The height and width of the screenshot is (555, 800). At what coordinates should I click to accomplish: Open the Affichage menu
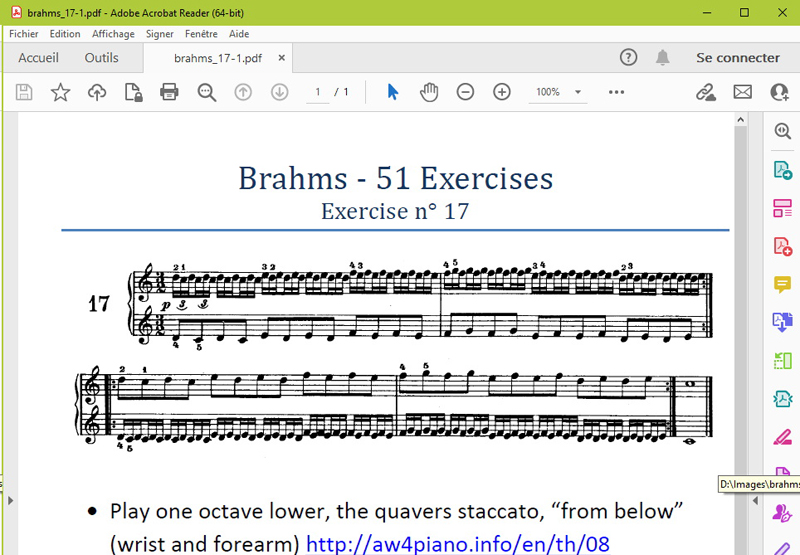pyautogui.click(x=113, y=34)
